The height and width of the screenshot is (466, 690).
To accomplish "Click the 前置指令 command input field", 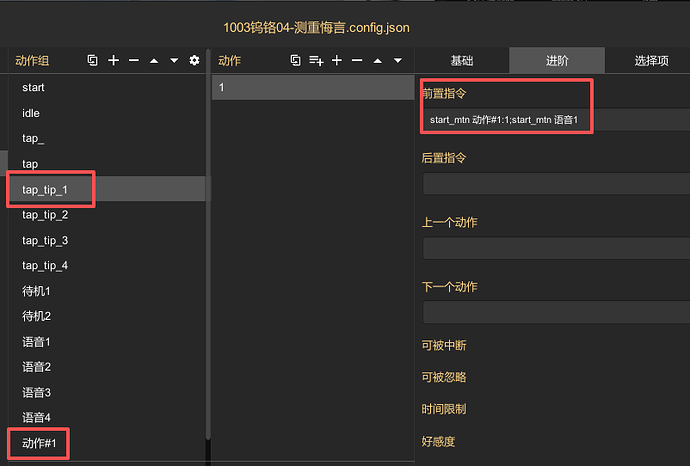I will coord(555,120).
